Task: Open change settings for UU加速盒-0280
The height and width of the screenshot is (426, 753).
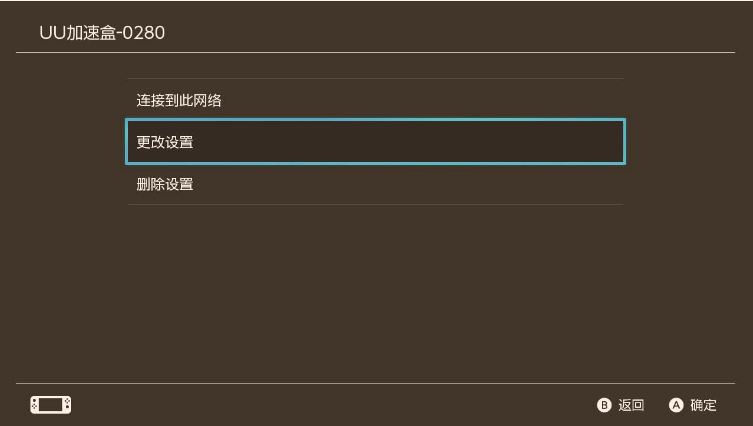Action: [375, 142]
